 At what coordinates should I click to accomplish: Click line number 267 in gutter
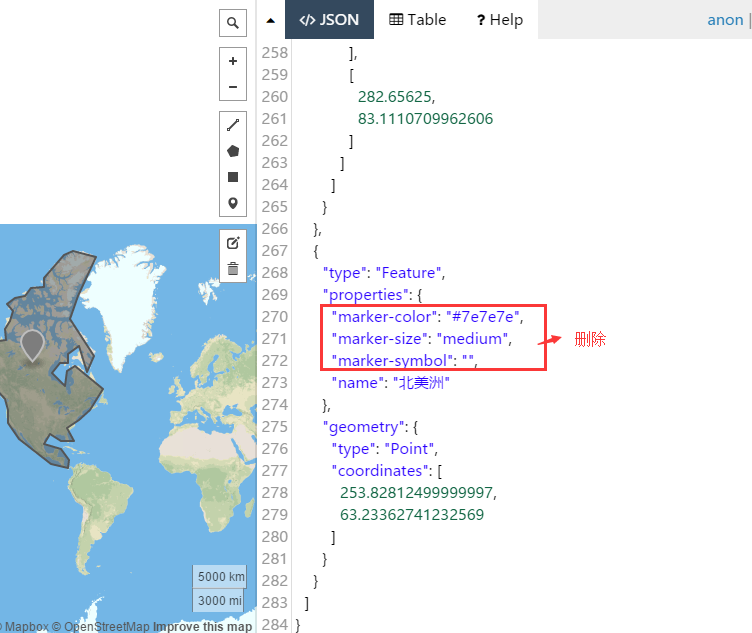(274, 251)
